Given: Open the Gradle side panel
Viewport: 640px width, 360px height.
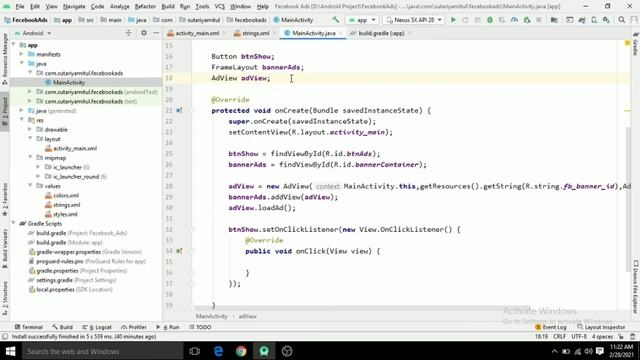Looking at the screenshot, I should click(636, 44).
